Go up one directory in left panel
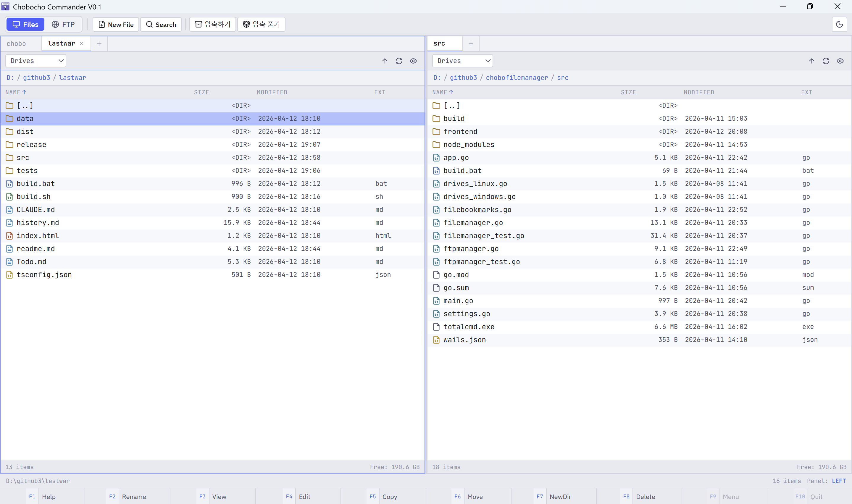Viewport: 852px width, 504px height. (x=384, y=61)
